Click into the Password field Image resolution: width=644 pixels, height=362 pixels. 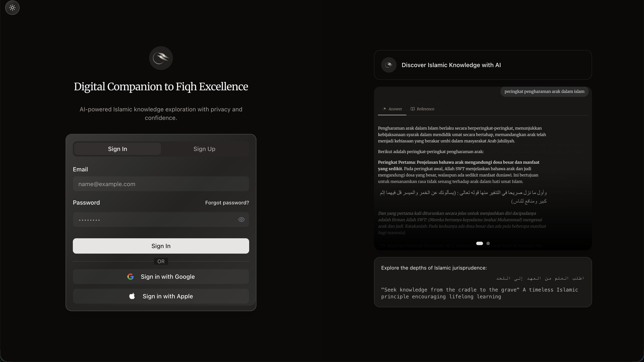point(152,220)
